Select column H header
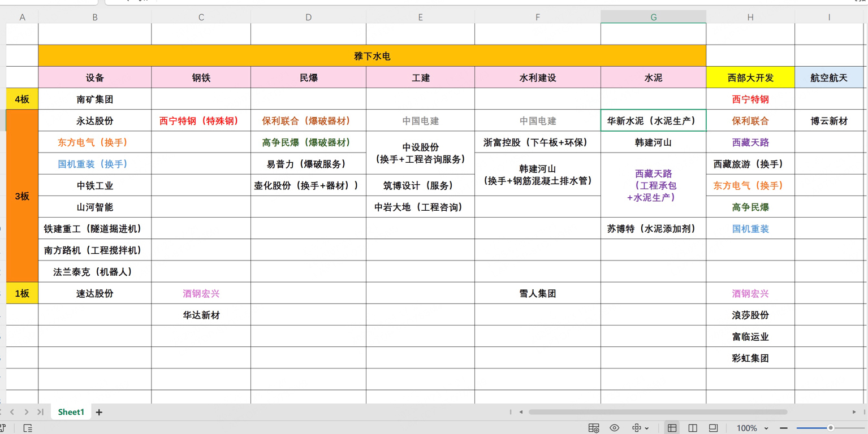Image resolution: width=868 pixels, height=434 pixels. click(750, 18)
